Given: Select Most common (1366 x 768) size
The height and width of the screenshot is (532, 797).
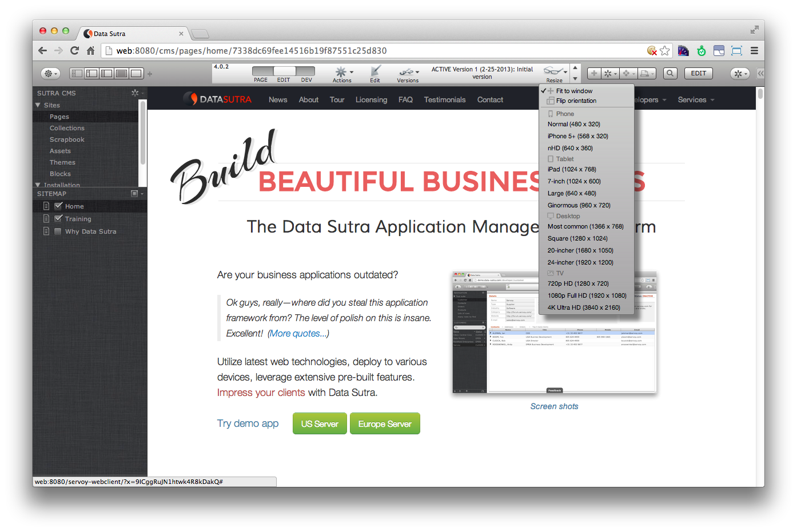Looking at the screenshot, I should click(587, 226).
